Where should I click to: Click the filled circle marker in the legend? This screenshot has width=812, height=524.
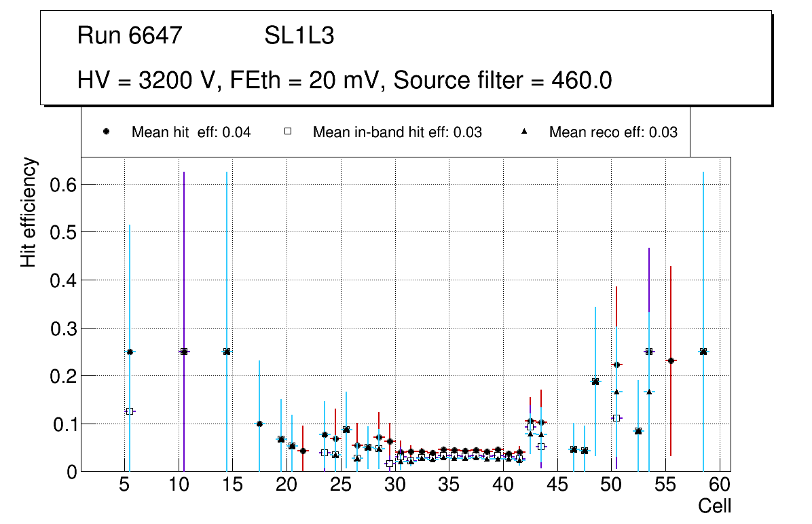[106, 132]
